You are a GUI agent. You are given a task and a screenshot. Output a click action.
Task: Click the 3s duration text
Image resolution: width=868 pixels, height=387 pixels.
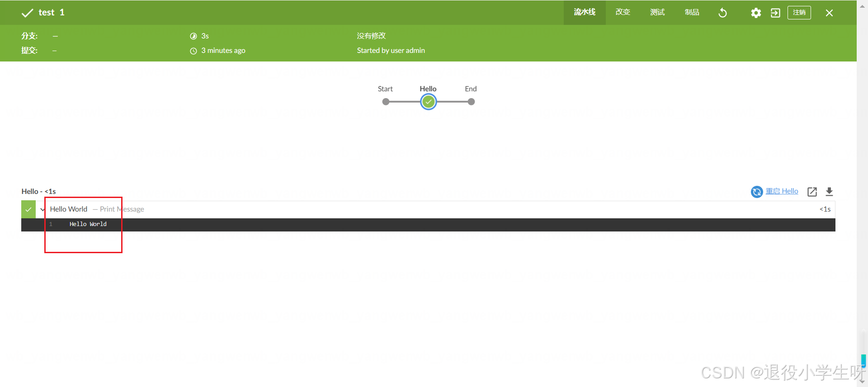[205, 36]
